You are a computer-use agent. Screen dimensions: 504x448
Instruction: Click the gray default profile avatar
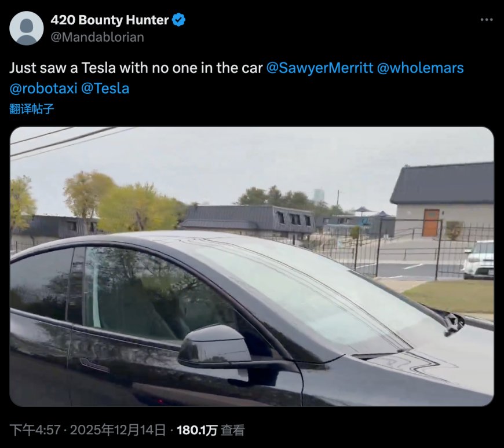(26, 28)
